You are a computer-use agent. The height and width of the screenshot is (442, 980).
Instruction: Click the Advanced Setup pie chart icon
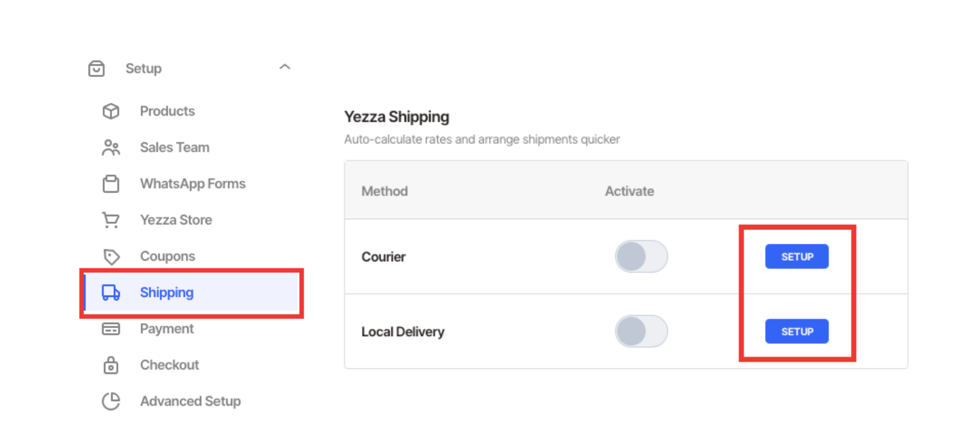pyautogui.click(x=111, y=401)
